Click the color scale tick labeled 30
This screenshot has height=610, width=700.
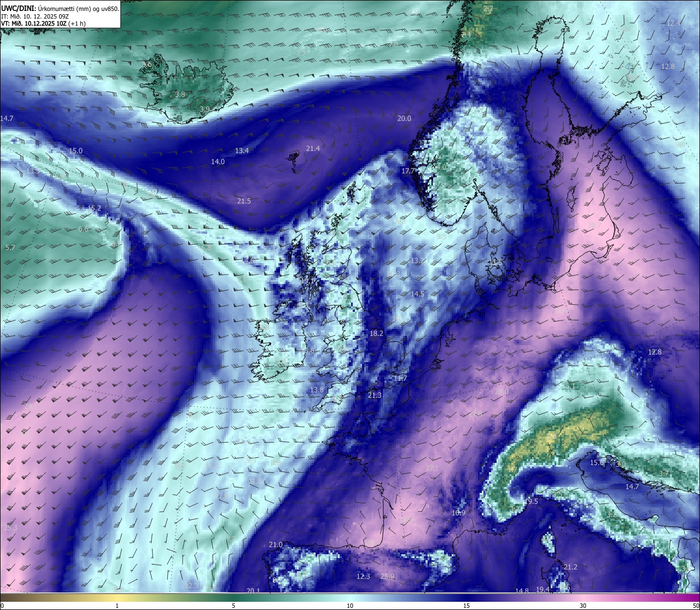[x=583, y=606]
